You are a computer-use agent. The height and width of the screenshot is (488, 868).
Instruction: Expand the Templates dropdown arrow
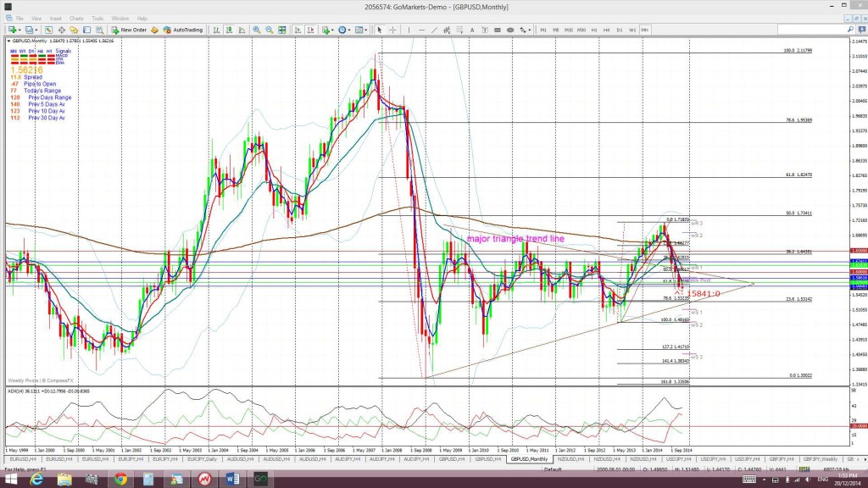tap(366, 30)
